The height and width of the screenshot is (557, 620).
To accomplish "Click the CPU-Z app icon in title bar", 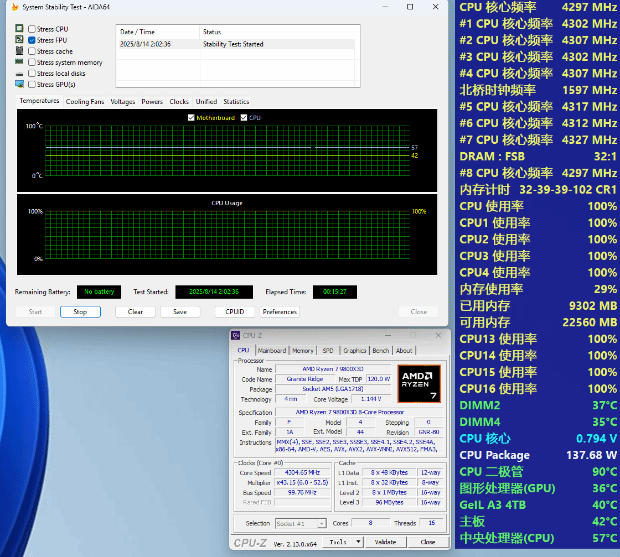I will pyautogui.click(x=236, y=335).
